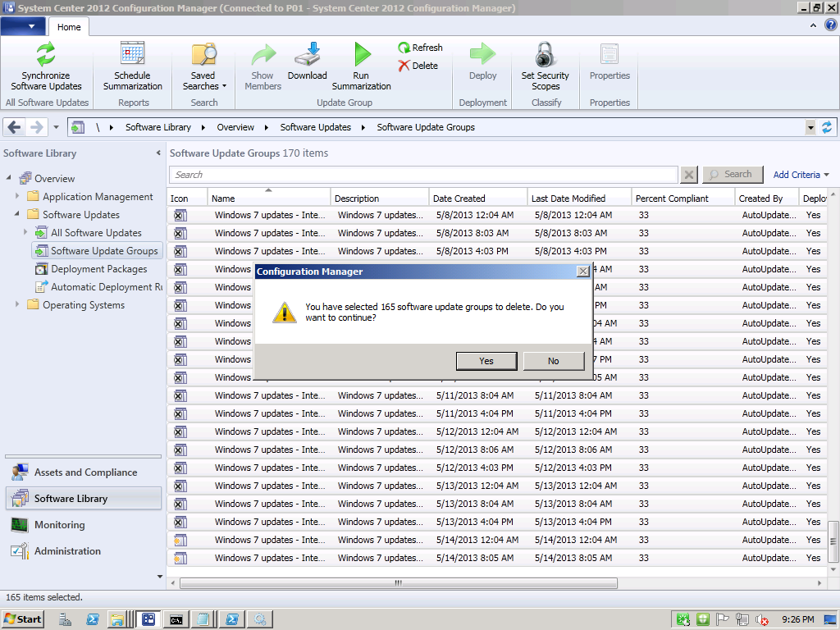
Task: Sort by Percent Compliant column header
Action: coord(682,199)
